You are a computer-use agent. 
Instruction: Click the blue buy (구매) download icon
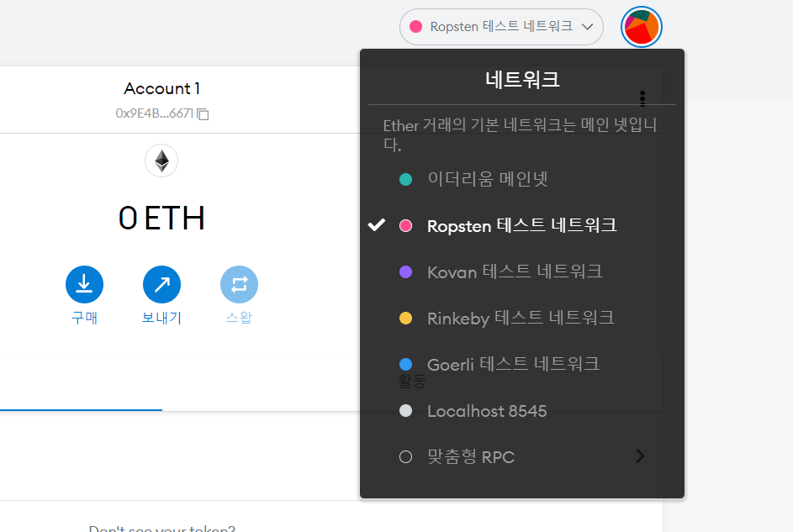click(84, 284)
